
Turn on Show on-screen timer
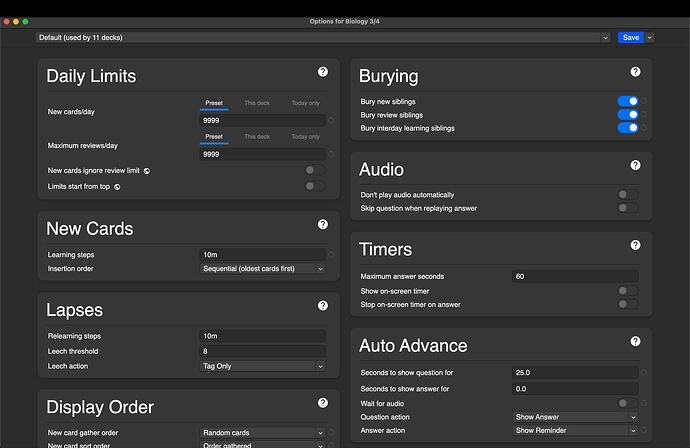(x=627, y=291)
